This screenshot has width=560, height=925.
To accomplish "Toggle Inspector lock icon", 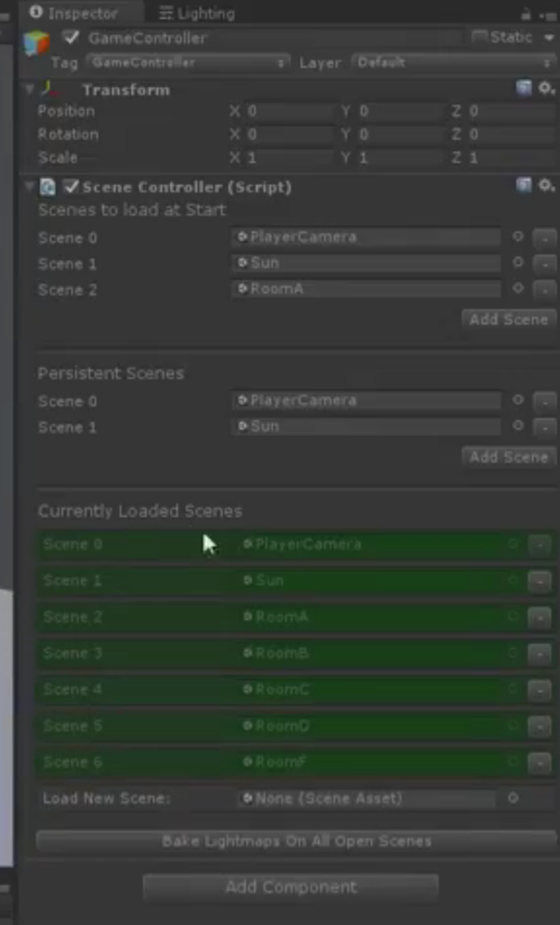I will [x=525, y=14].
